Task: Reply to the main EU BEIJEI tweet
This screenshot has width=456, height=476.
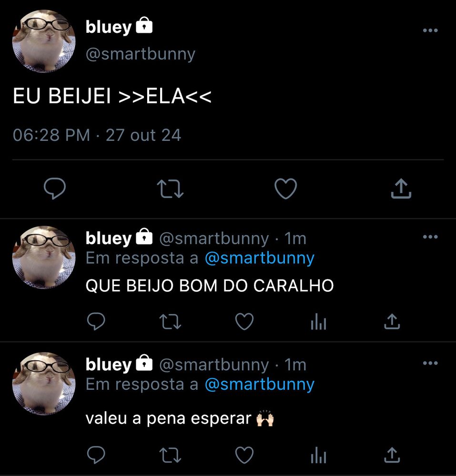Action: (55, 188)
